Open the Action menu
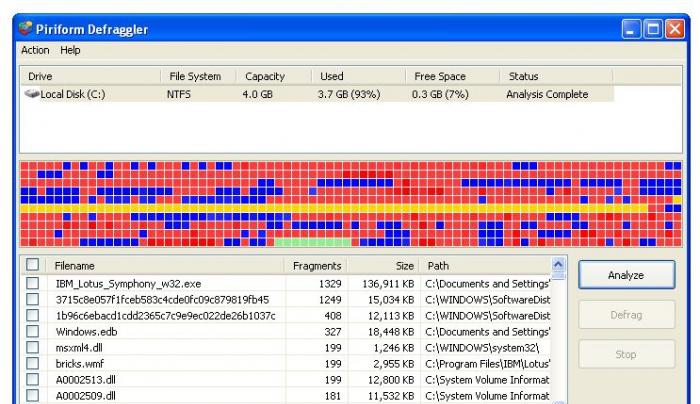Viewport: 700px width, 404px height. pyautogui.click(x=35, y=50)
